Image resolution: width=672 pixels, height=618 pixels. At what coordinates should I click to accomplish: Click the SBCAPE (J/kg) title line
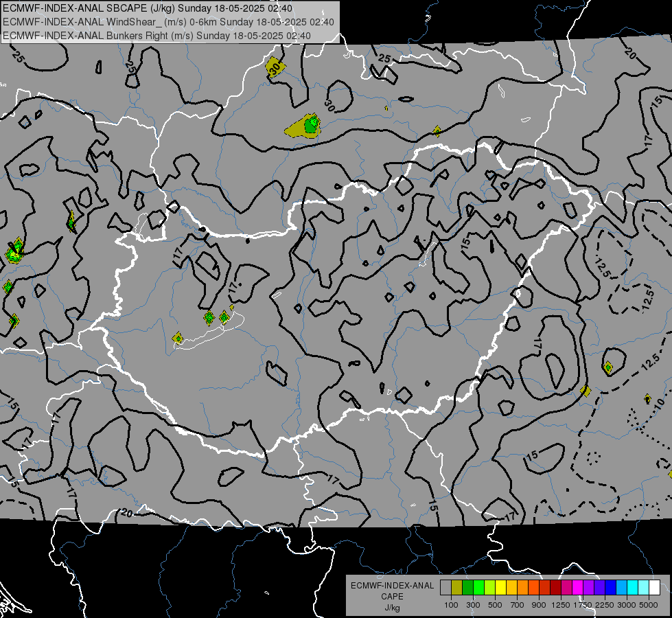tap(148, 8)
